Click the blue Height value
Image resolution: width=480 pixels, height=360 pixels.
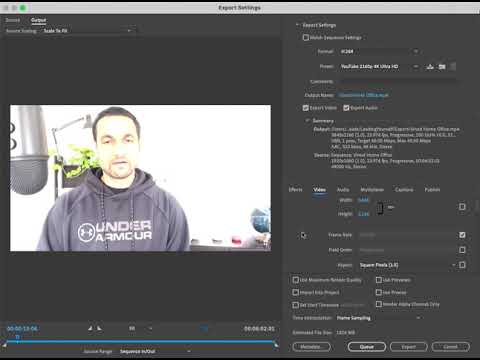click(x=363, y=214)
